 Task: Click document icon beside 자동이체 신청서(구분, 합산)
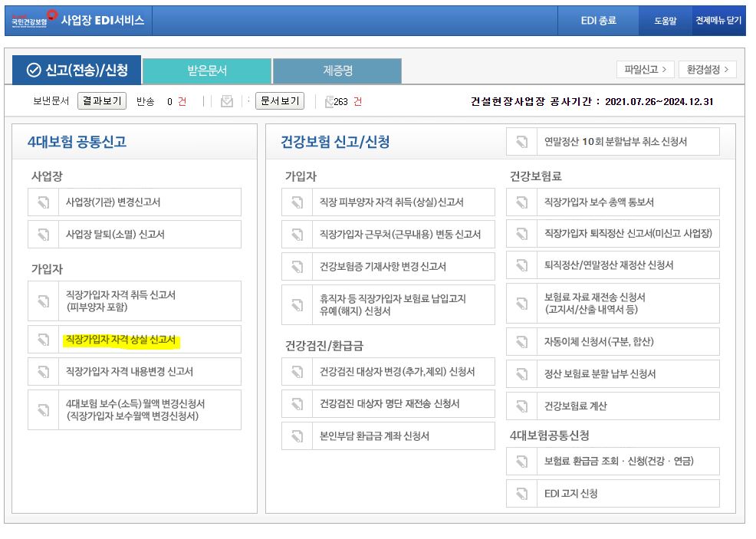coord(521,342)
